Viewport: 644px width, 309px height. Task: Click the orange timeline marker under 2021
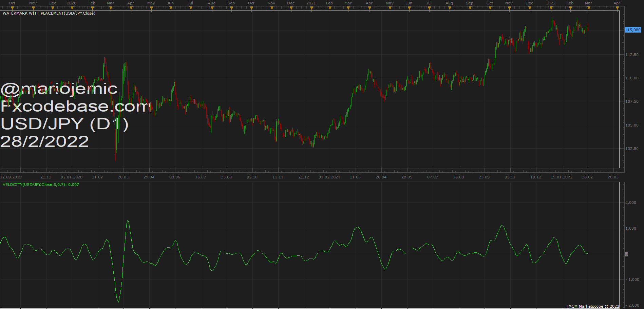tap(311, 8)
